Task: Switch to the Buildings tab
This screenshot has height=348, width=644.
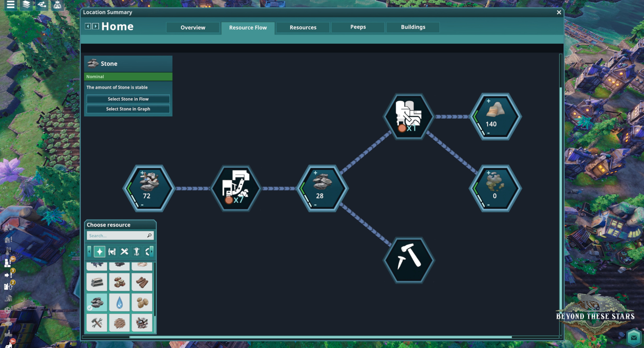Action: coord(413,27)
